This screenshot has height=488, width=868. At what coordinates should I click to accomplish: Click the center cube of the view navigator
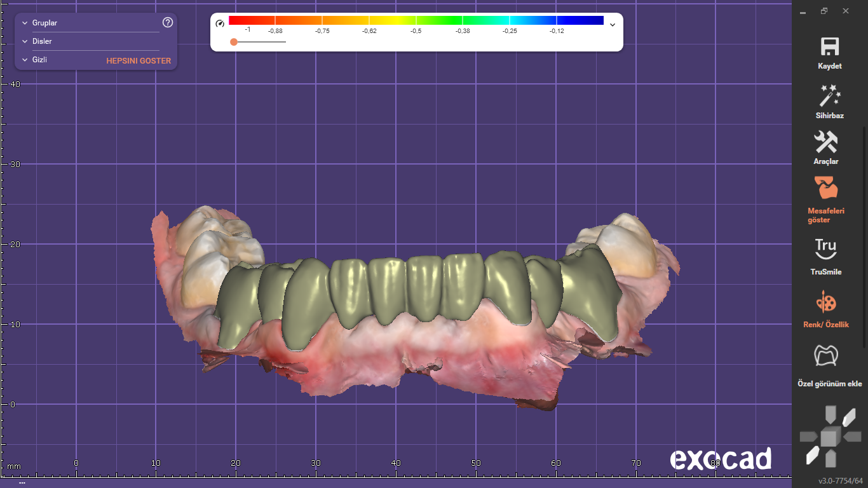(x=829, y=437)
